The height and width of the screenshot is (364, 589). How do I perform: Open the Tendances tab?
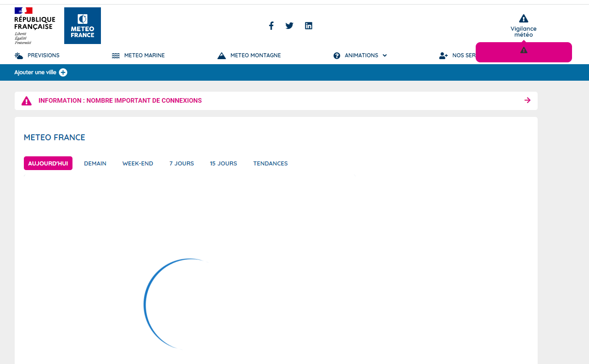click(271, 164)
